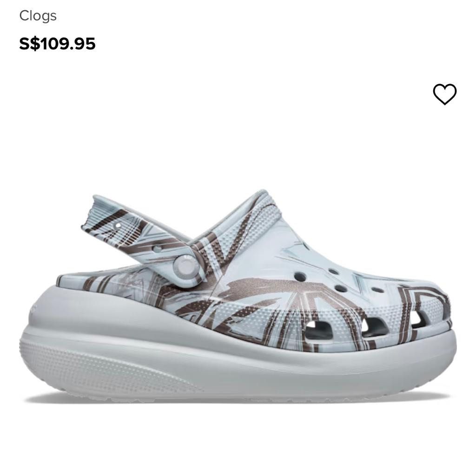This screenshot has height=450, width=476.
Task: Click the S$109.95 price text
Action: coord(57,43)
